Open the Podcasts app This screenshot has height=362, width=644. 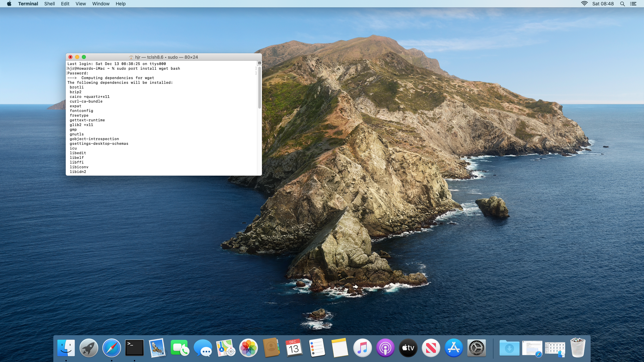point(385,348)
